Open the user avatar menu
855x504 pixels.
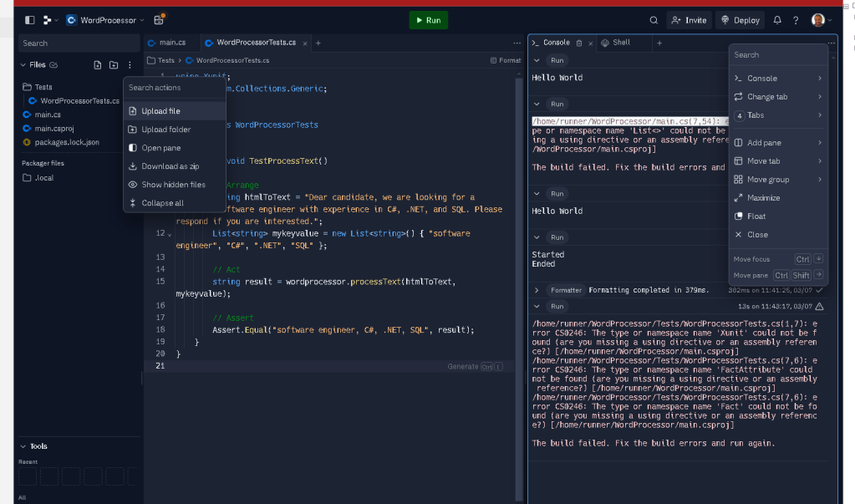click(x=822, y=20)
